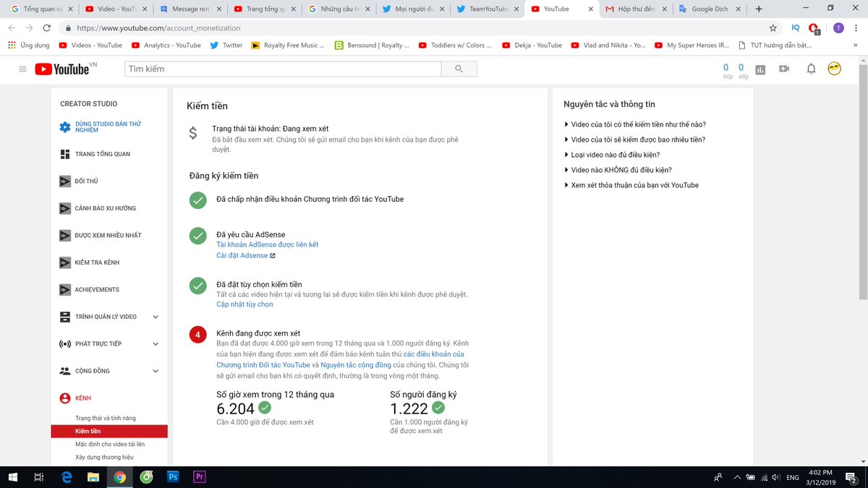Screen dimensions: 868x488
Task: Open the vidIQ stats bar-chart icon
Action: [x=760, y=69]
